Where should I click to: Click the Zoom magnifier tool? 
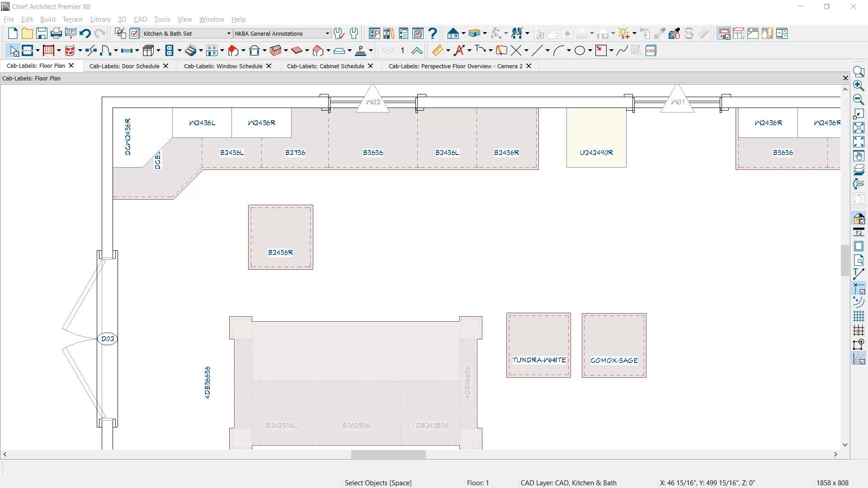pos(859,71)
